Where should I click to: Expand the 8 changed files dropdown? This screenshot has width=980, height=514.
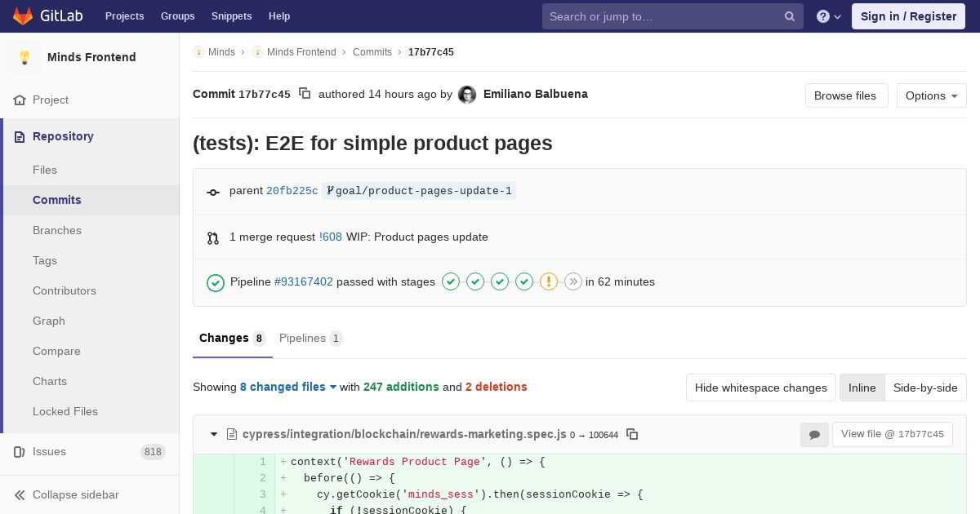(x=288, y=387)
